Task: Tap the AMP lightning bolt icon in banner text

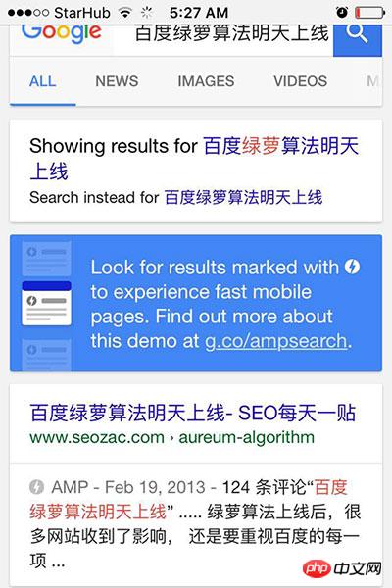Action: pos(352,267)
